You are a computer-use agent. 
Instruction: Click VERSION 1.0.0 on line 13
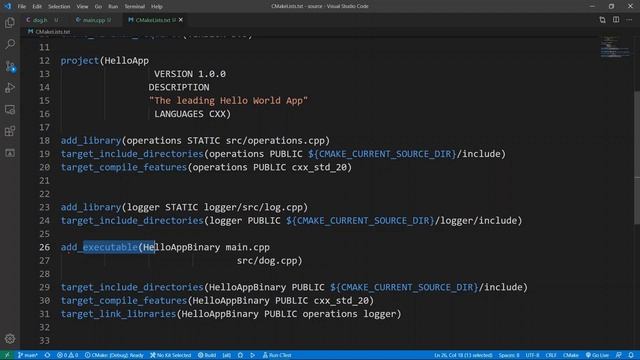tap(190, 74)
